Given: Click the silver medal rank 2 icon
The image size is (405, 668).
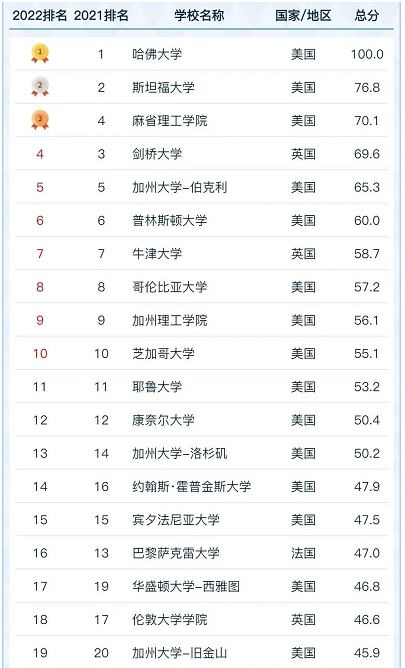Looking at the screenshot, I should click(40, 87).
